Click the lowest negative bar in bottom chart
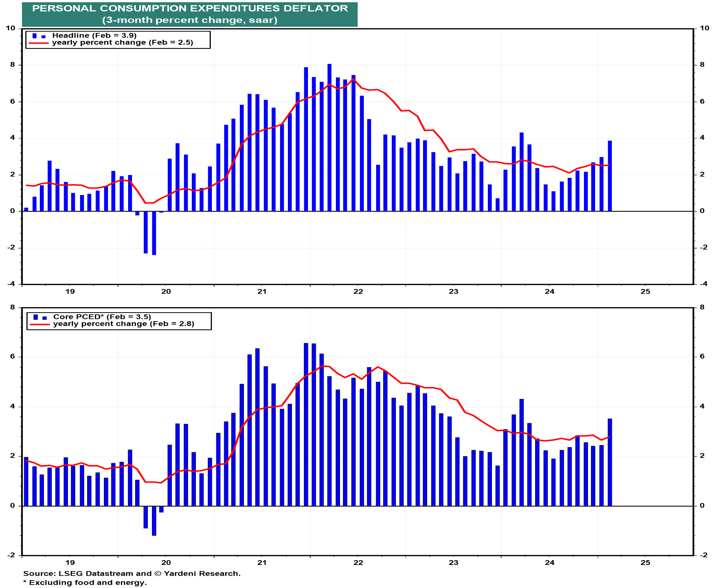The image size is (715, 588). [154, 520]
